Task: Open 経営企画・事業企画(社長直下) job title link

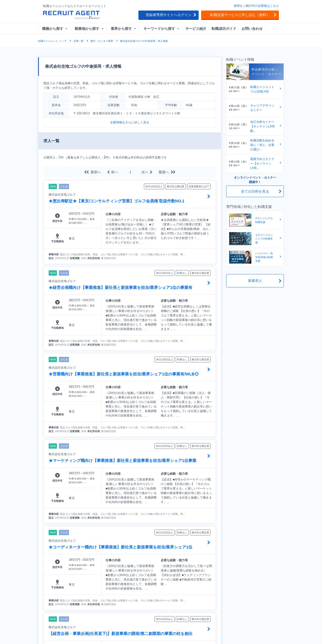Action: click(x=120, y=634)
